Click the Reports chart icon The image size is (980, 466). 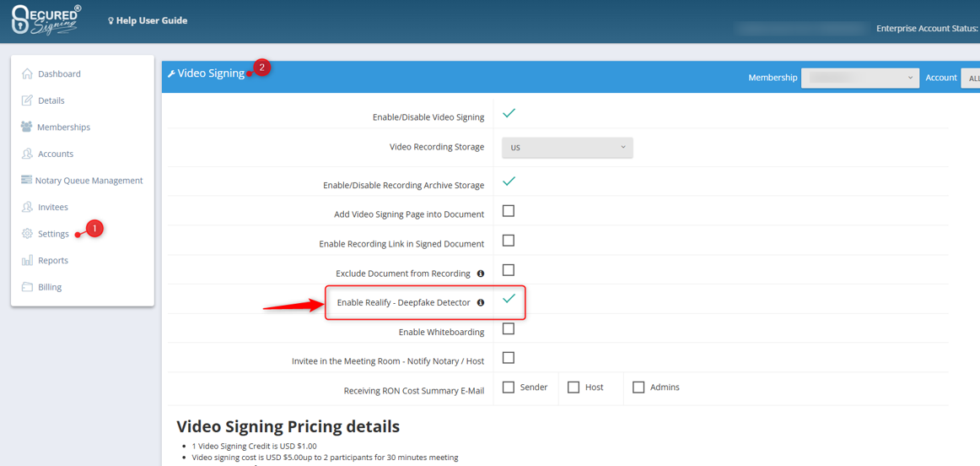tap(27, 260)
